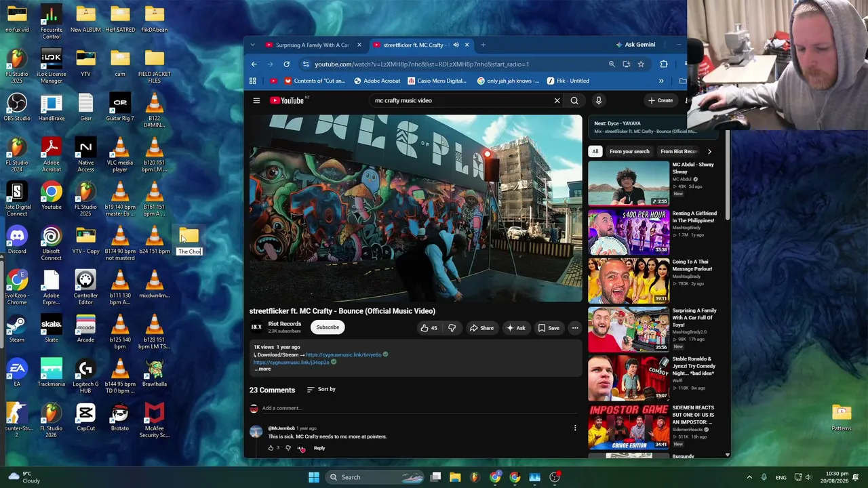Start voice search with the microphone icon

click(x=598, y=100)
